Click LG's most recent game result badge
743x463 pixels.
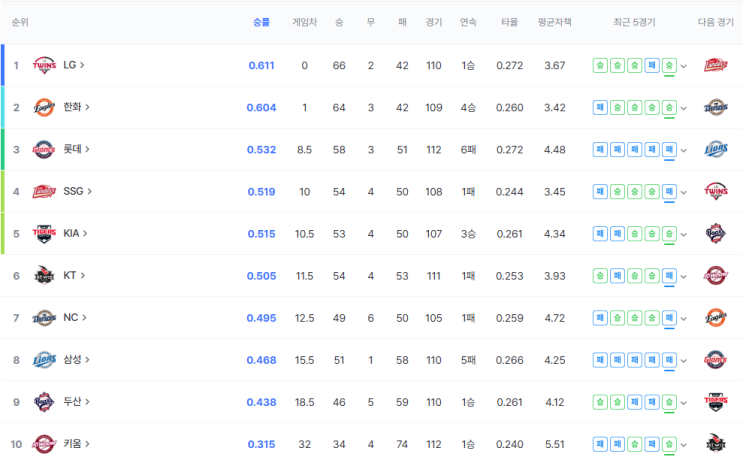(669, 65)
